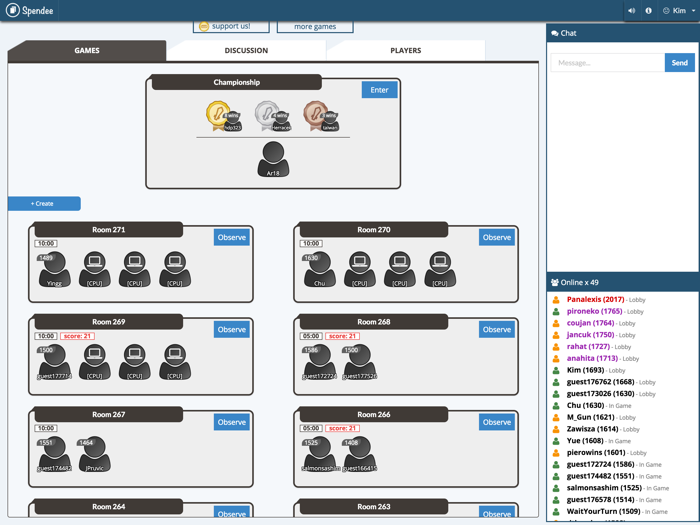The width and height of the screenshot is (700, 525).
Task: Click the Room 263 title header
Action: point(374,506)
